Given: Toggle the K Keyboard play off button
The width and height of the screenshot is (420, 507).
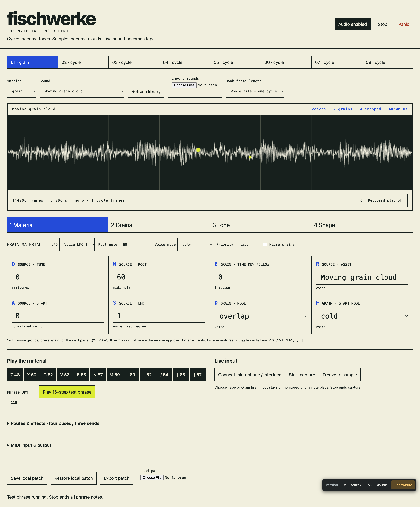Looking at the screenshot, I should click(382, 200).
